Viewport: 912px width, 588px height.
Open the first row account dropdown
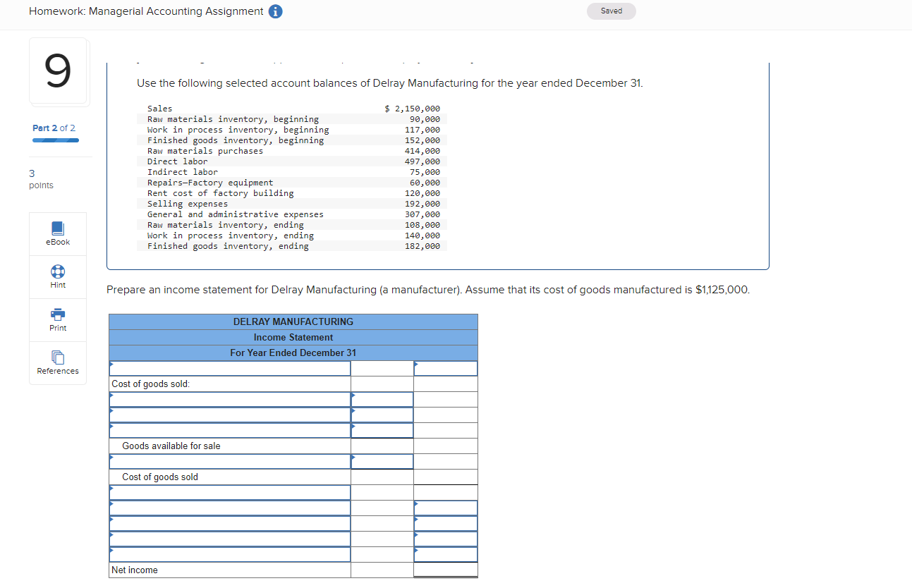click(230, 368)
